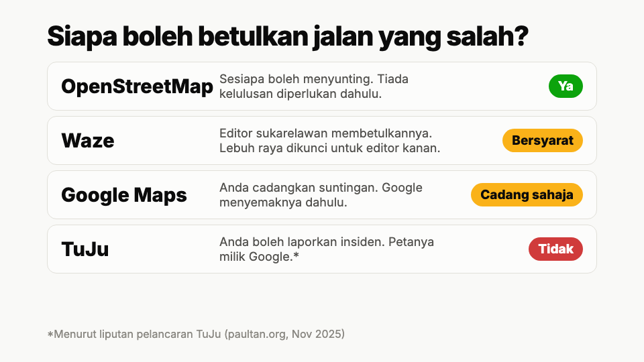Click the heading 'Siapa boleh betulkan jalan yang salah?'

pos(288,36)
